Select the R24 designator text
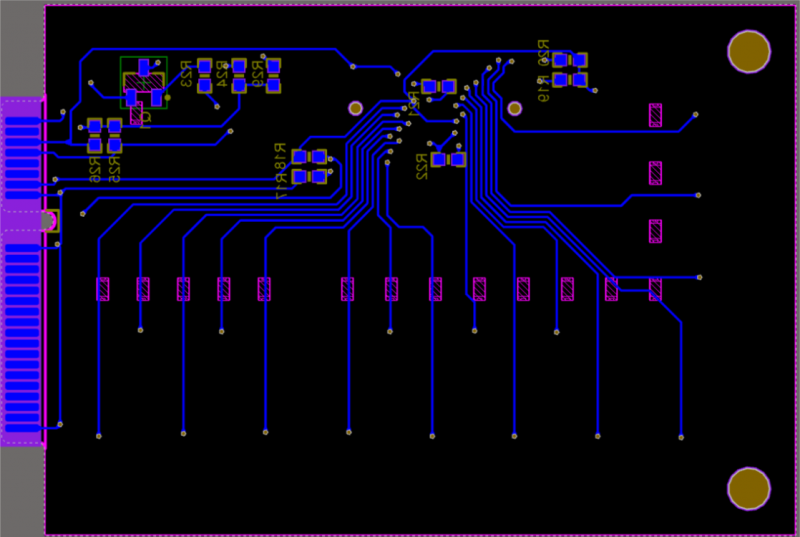This screenshot has height=537, width=800. (221, 74)
